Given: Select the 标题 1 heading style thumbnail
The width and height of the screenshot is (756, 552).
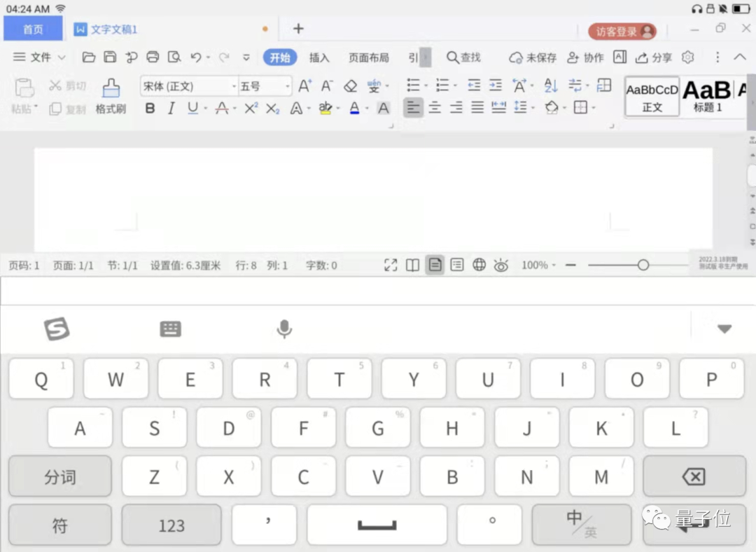Looking at the screenshot, I should coord(707,96).
